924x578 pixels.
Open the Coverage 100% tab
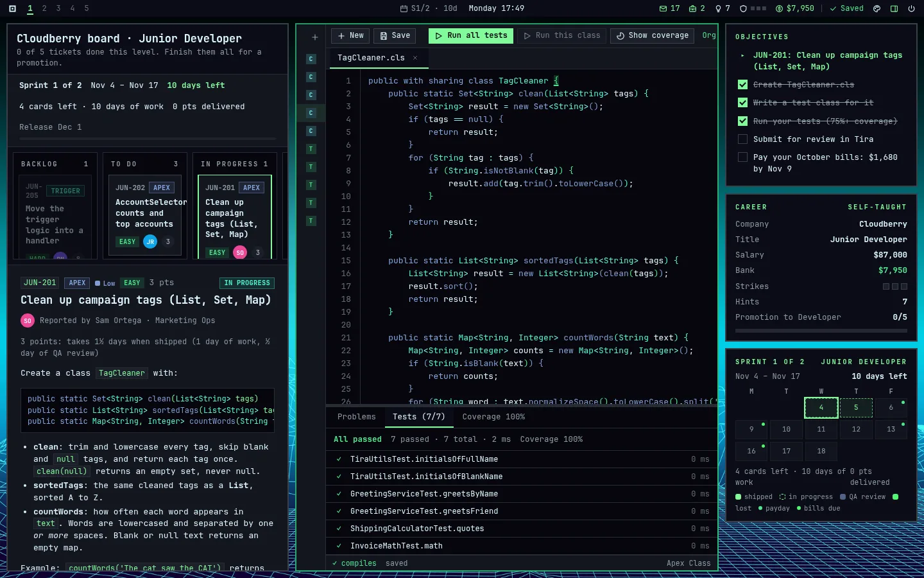click(493, 417)
